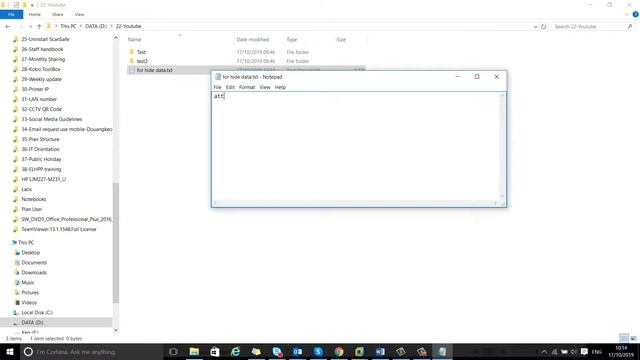Open 27-Monthly Sharing folder in sidebar
Viewport: 640px width, 360px height.
point(43,59)
